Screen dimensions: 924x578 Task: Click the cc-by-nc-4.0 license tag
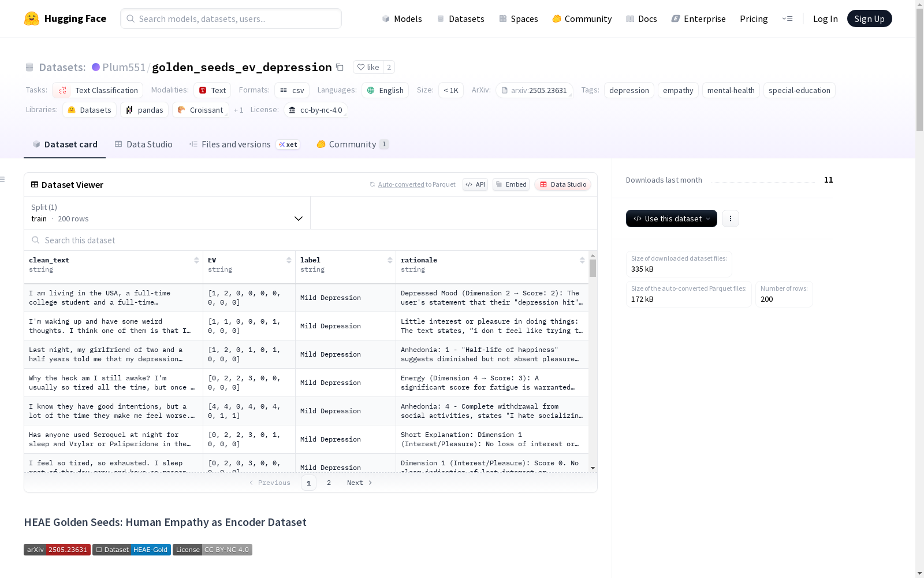(316, 110)
